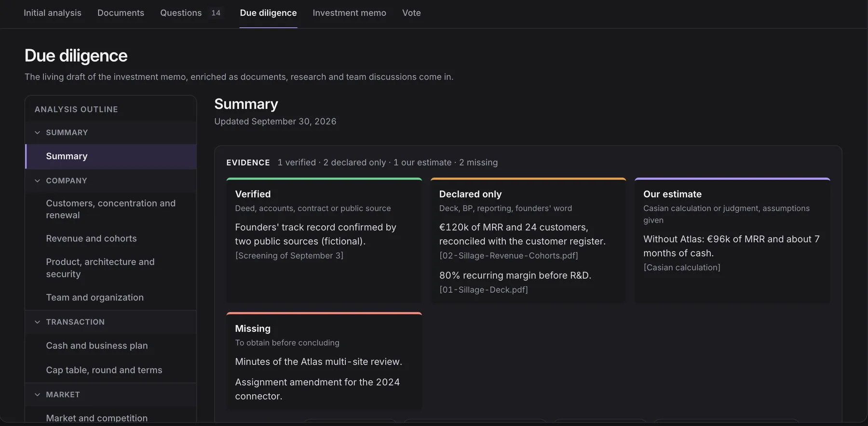868x426 pixels.
Task: Click the Questions count badge 14
Action: [x=216, y=13]
